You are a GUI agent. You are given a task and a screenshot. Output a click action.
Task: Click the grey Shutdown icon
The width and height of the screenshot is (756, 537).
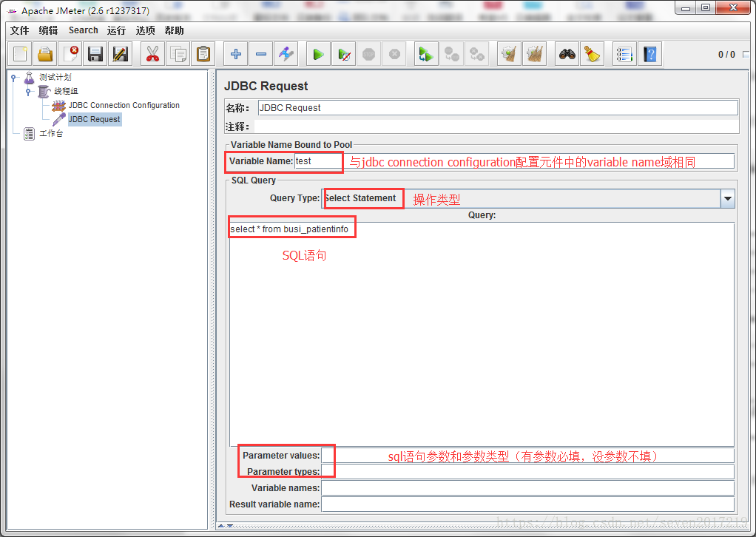point(394,54)
